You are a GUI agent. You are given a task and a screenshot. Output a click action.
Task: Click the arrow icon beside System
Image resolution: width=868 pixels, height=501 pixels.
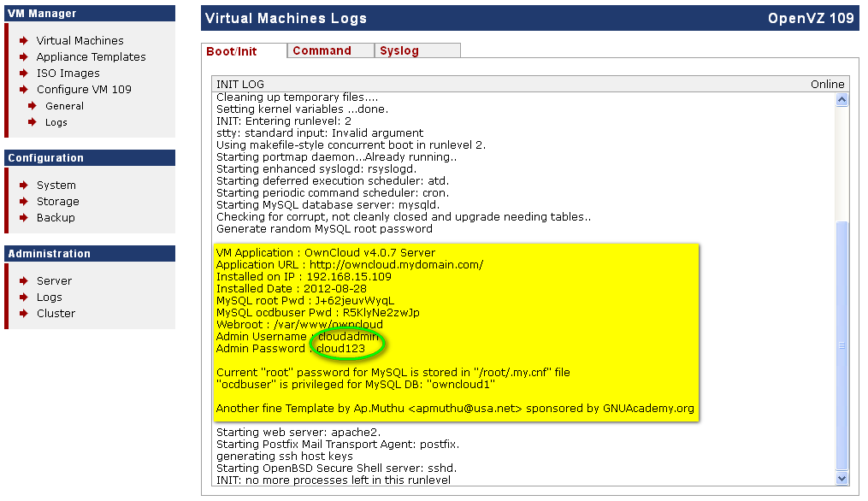pyautogui.click(x=24, y=185)
